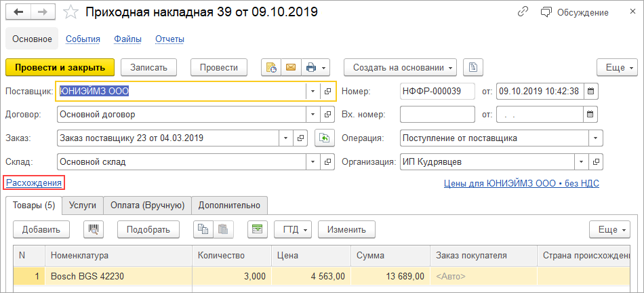
Task: Click the barcode scan icon button
Action: point(94,229)
